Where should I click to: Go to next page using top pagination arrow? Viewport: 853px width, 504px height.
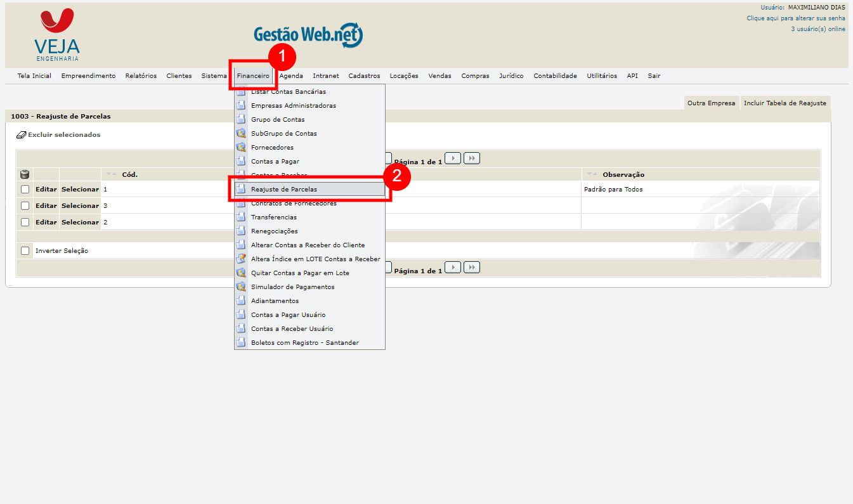pyautogui.click(x=452, y=158)
